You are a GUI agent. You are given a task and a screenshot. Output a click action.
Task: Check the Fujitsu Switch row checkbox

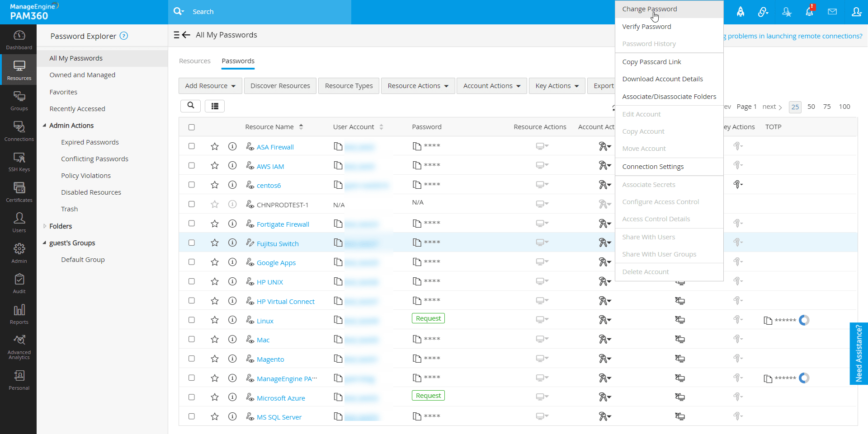pyautogui.click(x=192, y=243)
